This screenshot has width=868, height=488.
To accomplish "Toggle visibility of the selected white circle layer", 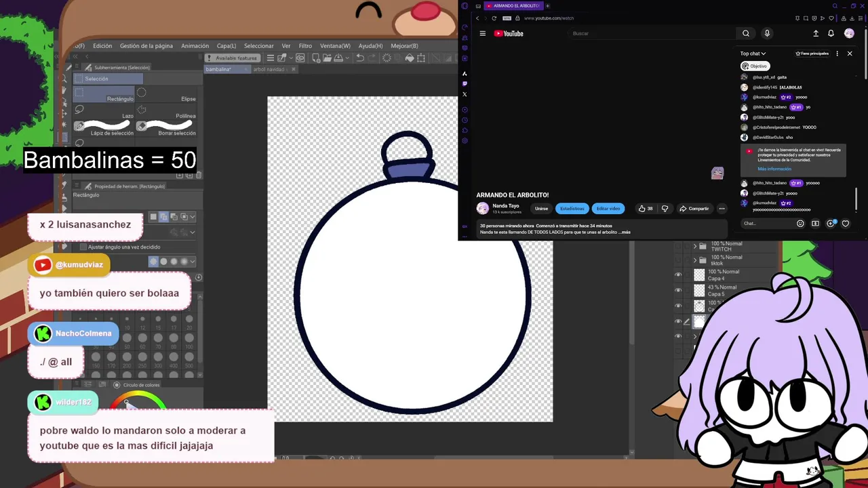I will point(678,322).
